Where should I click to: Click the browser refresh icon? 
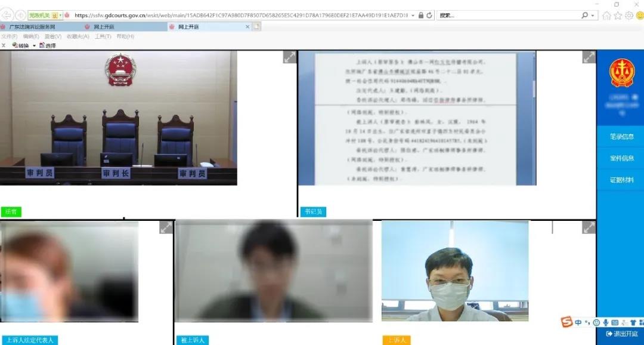point(429,16)
